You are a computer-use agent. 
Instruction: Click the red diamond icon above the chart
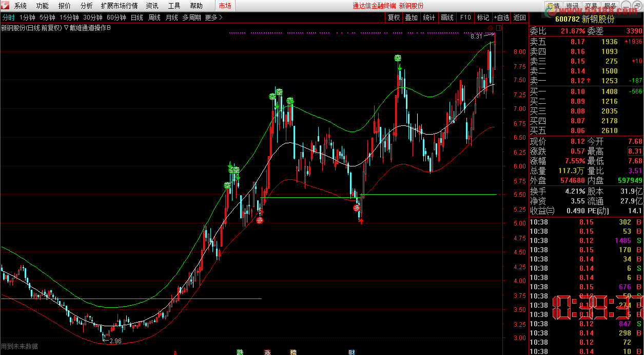pos(490,27)
